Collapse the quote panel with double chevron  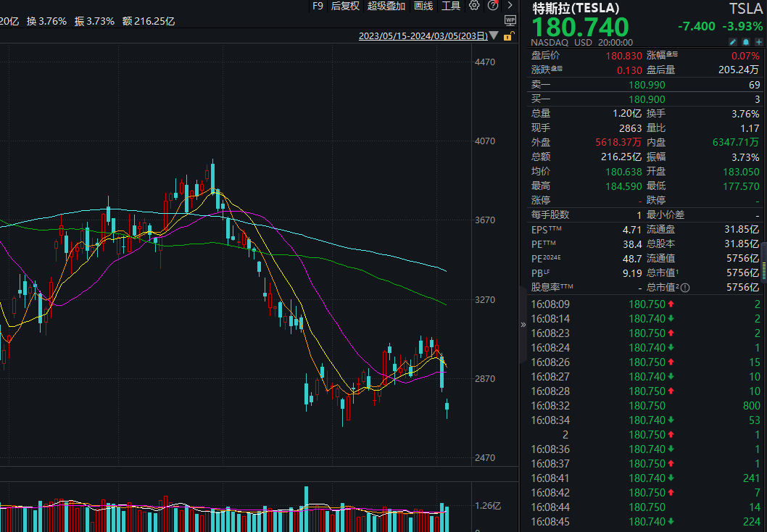[x=523, y=324]
